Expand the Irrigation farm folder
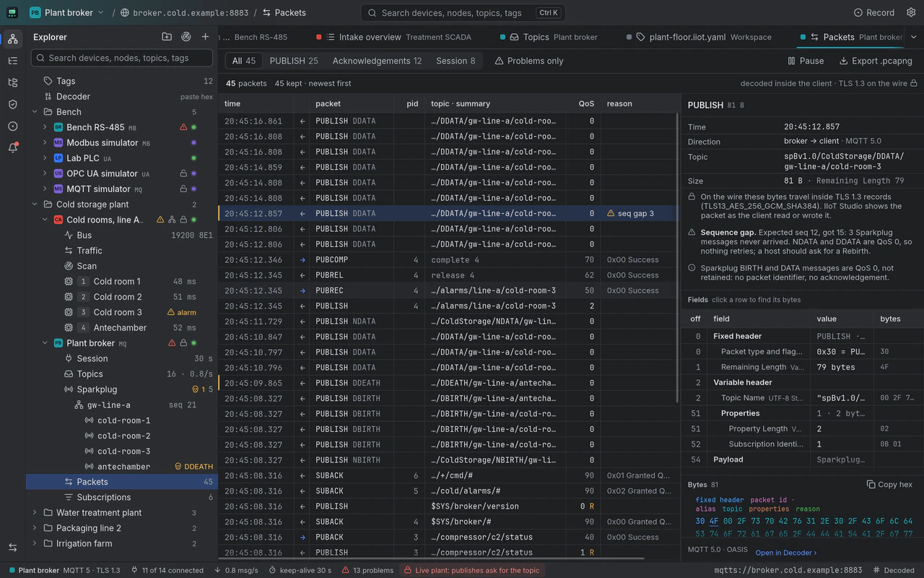 pos(35,543)
